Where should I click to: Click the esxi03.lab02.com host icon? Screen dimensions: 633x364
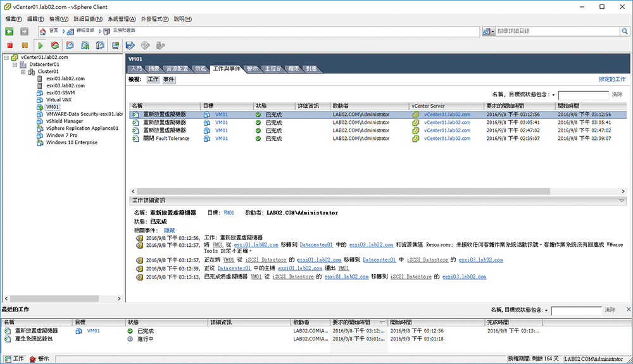39,85
